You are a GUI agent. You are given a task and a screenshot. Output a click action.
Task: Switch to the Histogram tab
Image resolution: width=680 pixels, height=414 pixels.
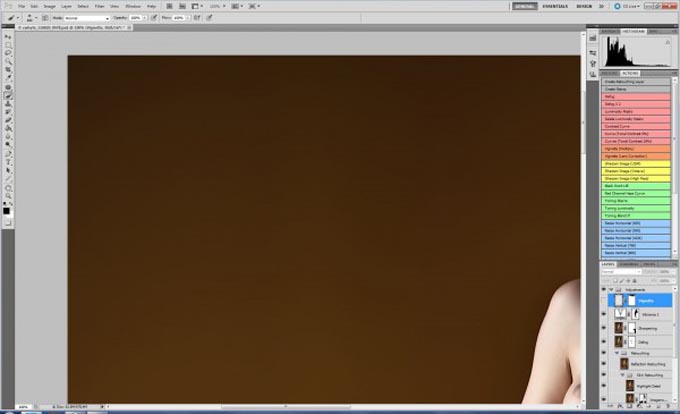(x=634, y=32)
